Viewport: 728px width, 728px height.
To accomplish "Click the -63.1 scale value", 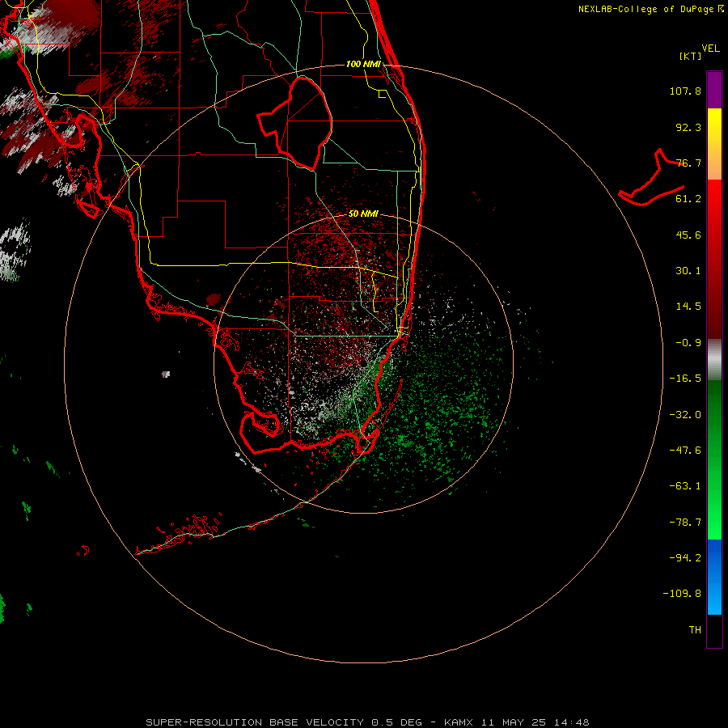I will click(685, 486).
